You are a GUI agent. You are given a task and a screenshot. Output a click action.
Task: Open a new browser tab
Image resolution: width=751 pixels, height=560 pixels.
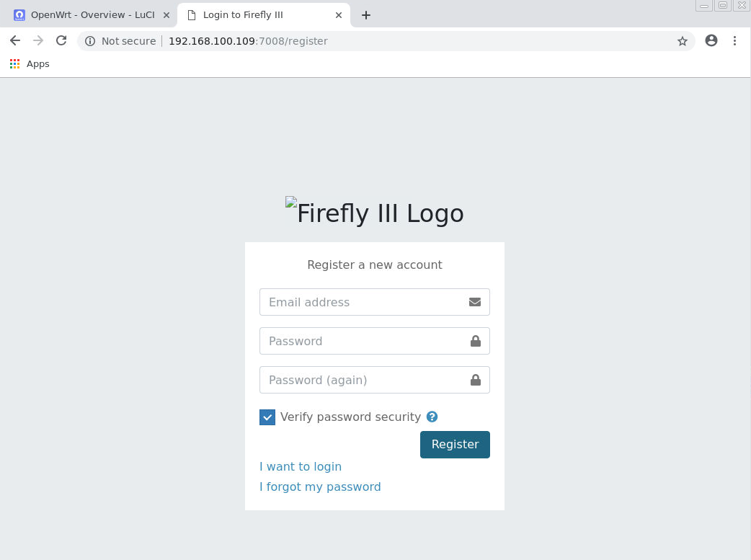(366, 14)
